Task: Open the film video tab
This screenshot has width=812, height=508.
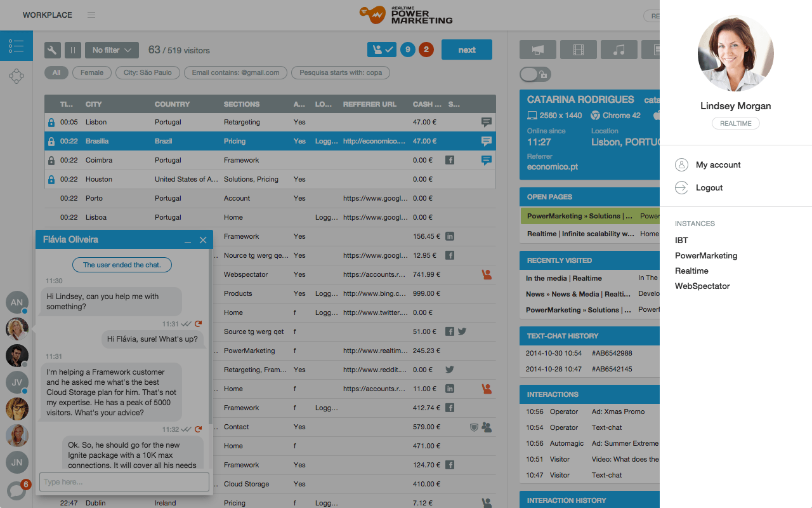Action: tap(579, 50)
